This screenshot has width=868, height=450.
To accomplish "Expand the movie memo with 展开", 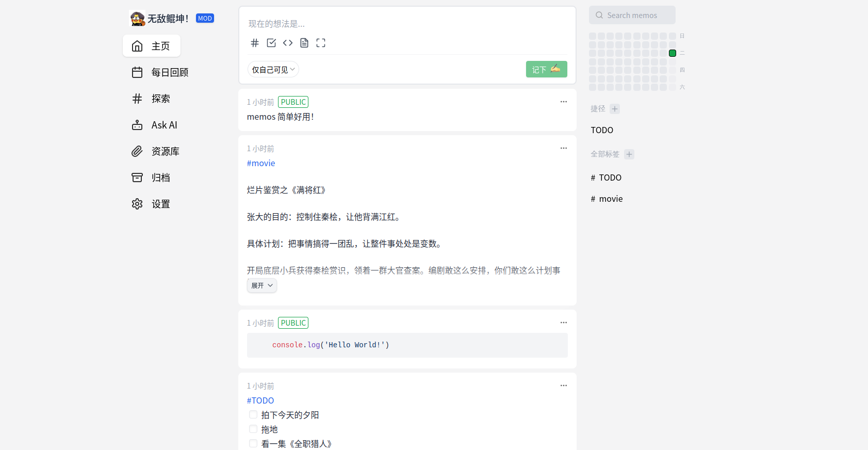I will point(262,285).
